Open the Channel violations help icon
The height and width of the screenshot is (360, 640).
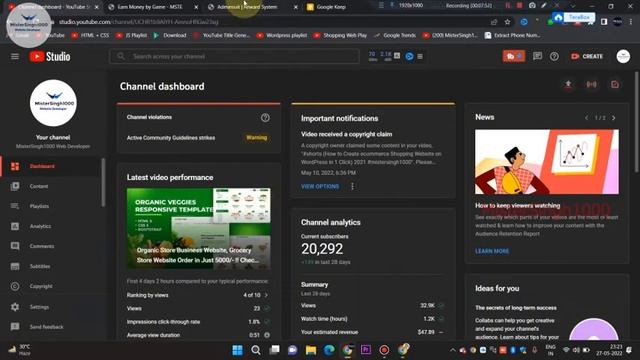pos(265,118)
